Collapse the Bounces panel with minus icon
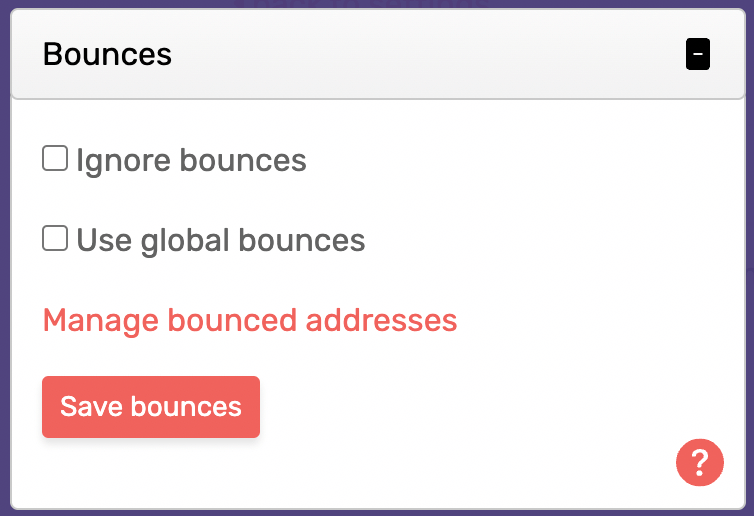The height and width of the screenshot is (516, 754). (x=698, y=54)
